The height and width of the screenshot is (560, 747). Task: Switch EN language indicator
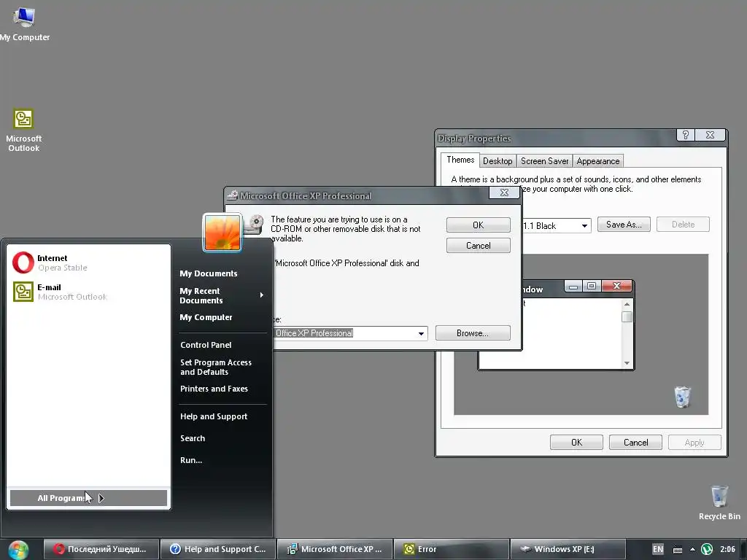tap(658, 549)
